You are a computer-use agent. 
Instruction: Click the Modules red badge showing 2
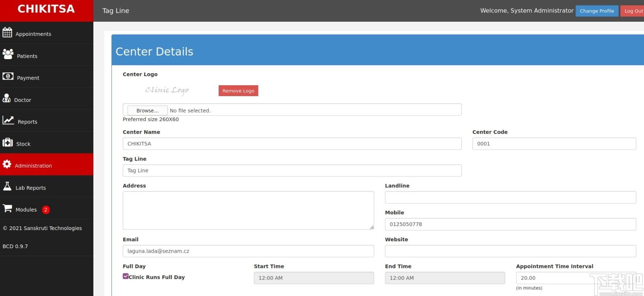point(46,210)
